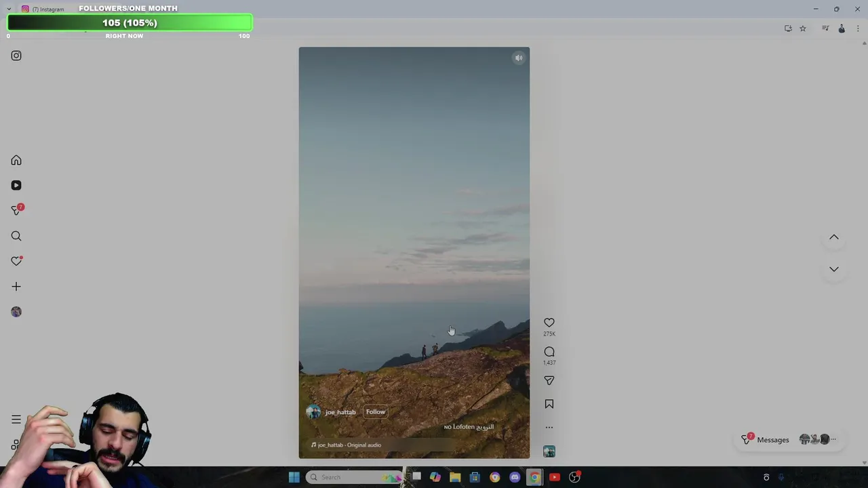Open Chrome's three-dot menu
Image resolution: width=868 pixels, height=488 pixels.
pyautogui.click(x=858, y=28)
